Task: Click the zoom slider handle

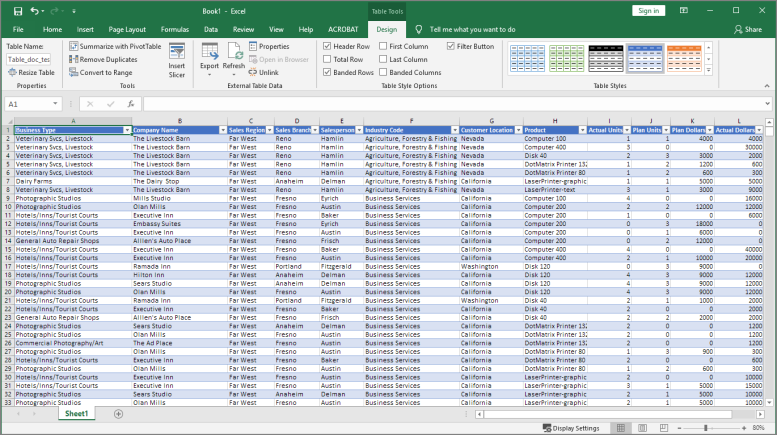Action: pos(705,428)
